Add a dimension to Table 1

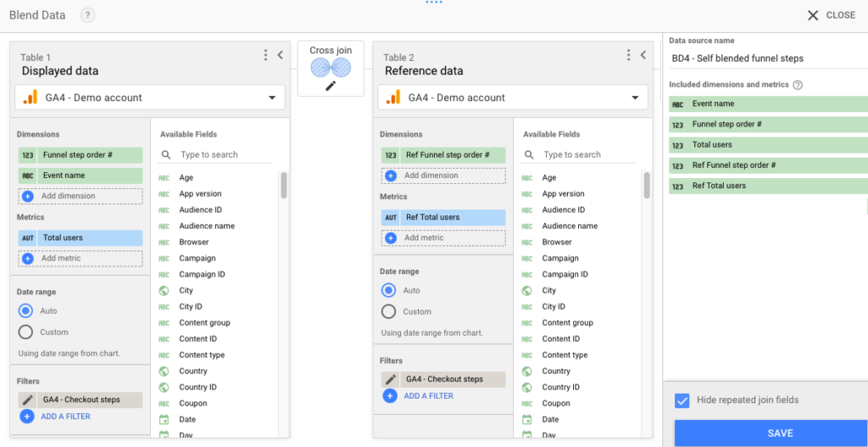(81, 196)
